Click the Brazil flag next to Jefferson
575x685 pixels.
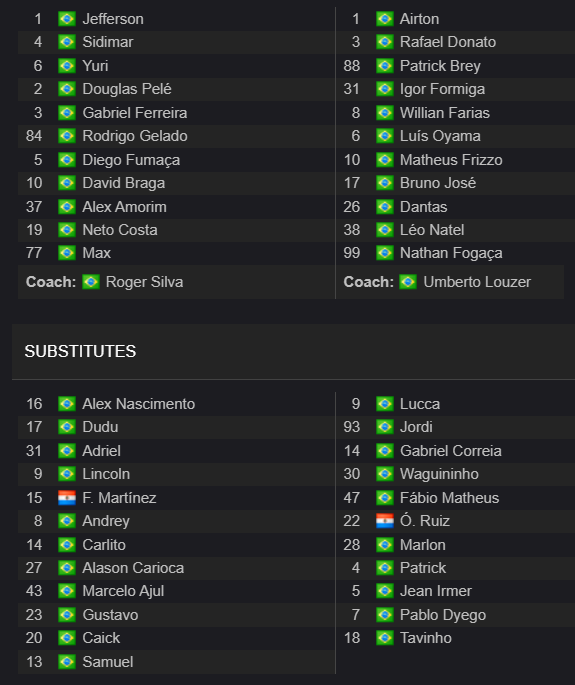click(67, 19)
